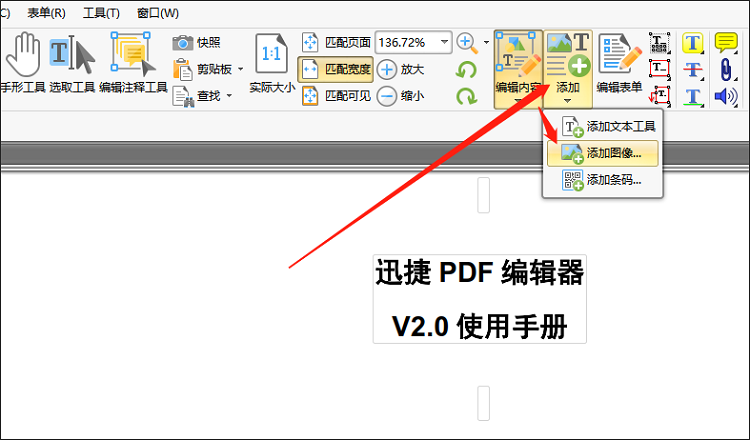Click 匹配可见 fit visible option
Image resolution: width=750 pixels, height=440 pixels.
(336, 96)
